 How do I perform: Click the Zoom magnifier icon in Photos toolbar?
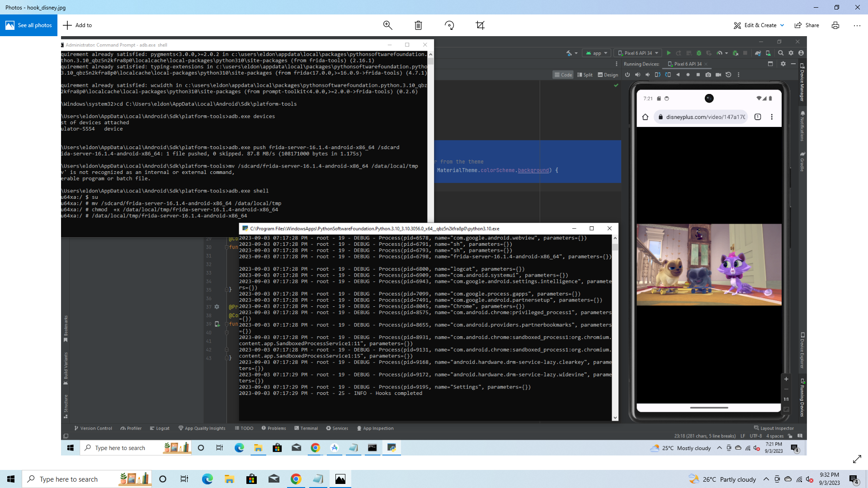click(x=387, y=25)
